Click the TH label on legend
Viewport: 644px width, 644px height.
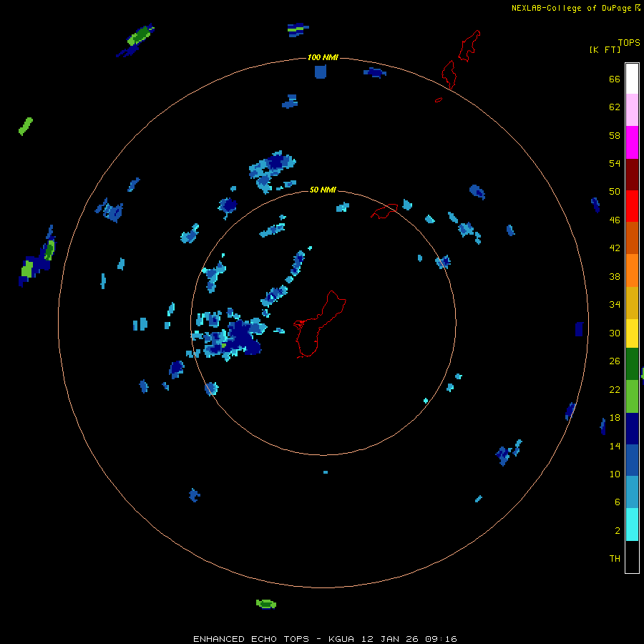pos(615,558)
